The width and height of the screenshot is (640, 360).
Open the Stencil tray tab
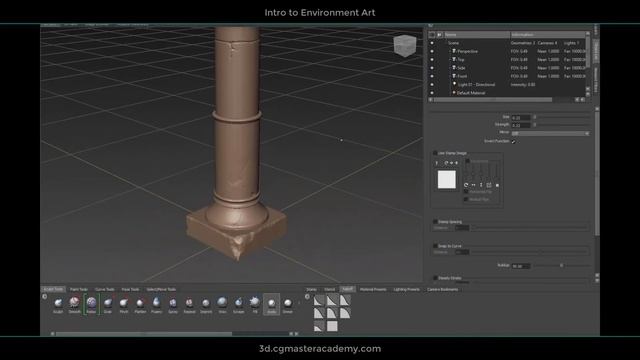point(329,289)
